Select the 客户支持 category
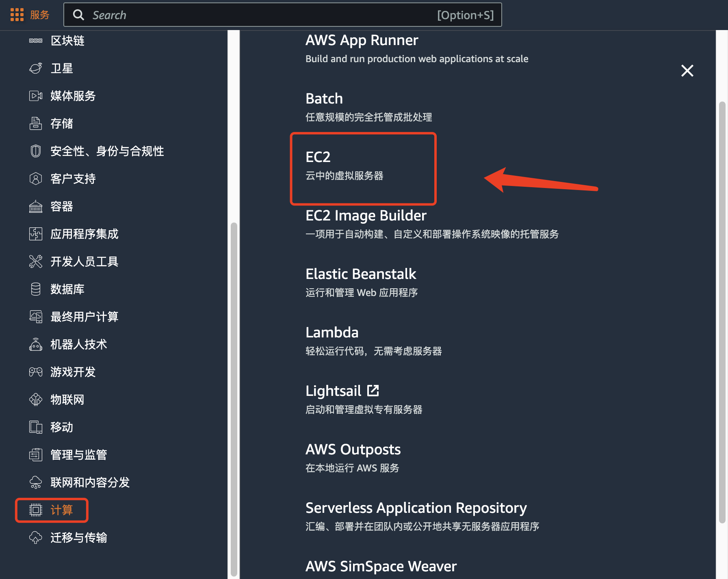728x579 pixels. [x=73, y=179]
